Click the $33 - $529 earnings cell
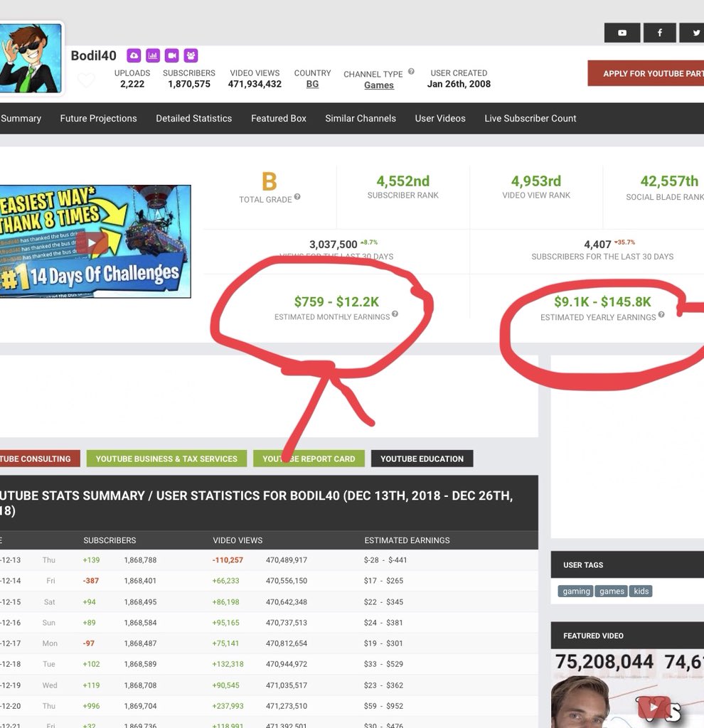 (383, 664)
